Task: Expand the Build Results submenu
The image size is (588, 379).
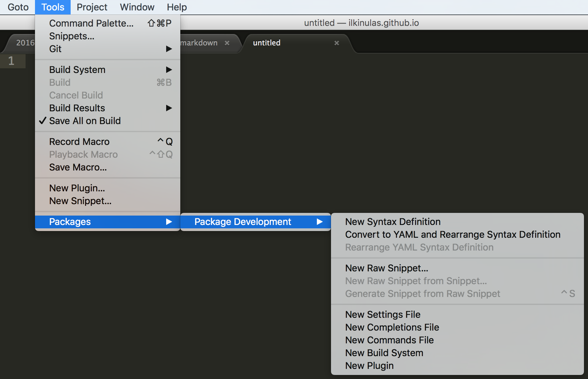Action: point(108,108)
